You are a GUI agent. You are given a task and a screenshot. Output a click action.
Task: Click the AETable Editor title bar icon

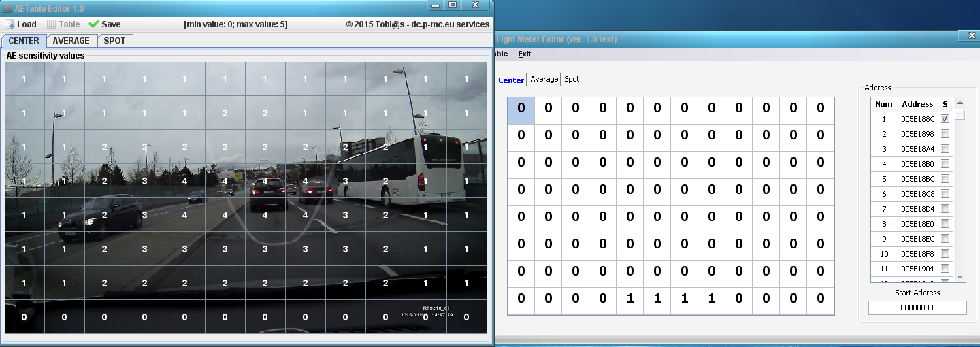point(7,6)
